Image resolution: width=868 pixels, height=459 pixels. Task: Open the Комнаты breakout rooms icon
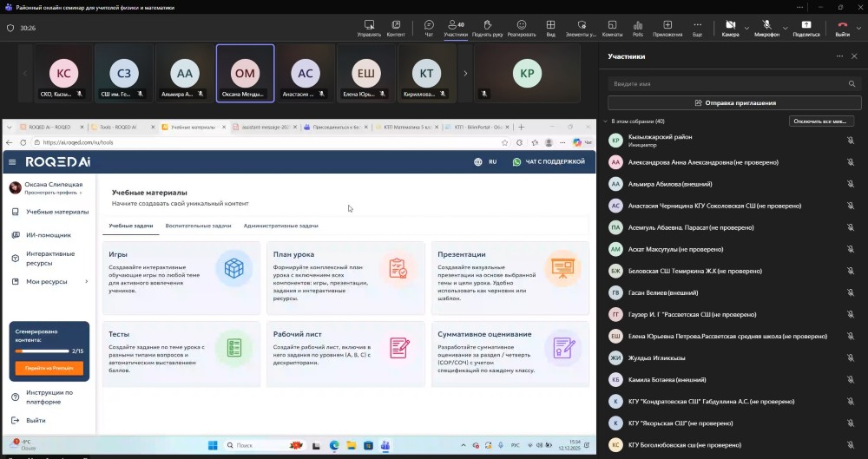pyautogui.click(x=612, y=25)
